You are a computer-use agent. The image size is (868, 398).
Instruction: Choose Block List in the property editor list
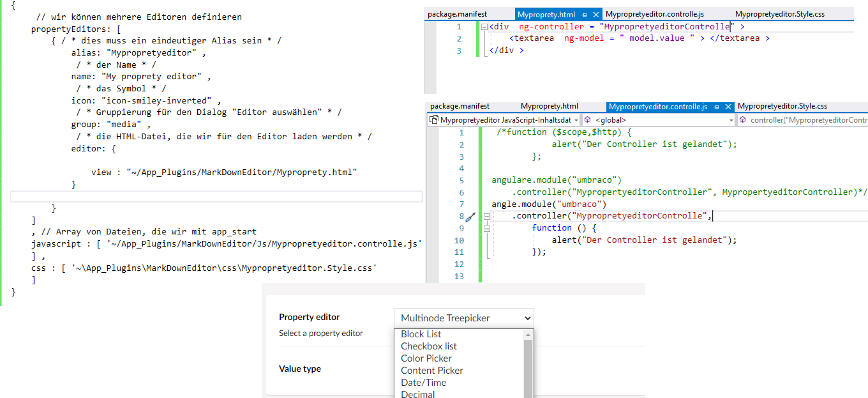[x=459, y=334]
